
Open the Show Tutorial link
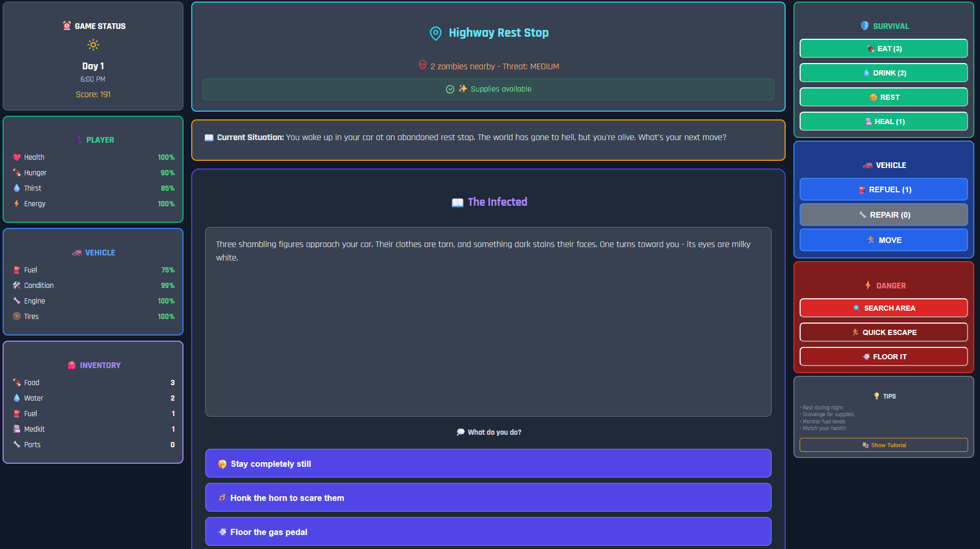coord(883,445)
